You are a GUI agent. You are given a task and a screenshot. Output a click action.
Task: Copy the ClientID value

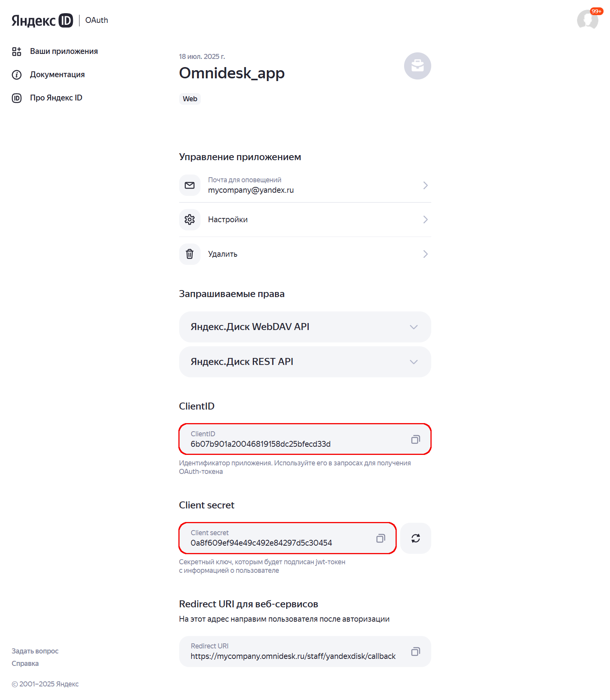coord(415,439)
